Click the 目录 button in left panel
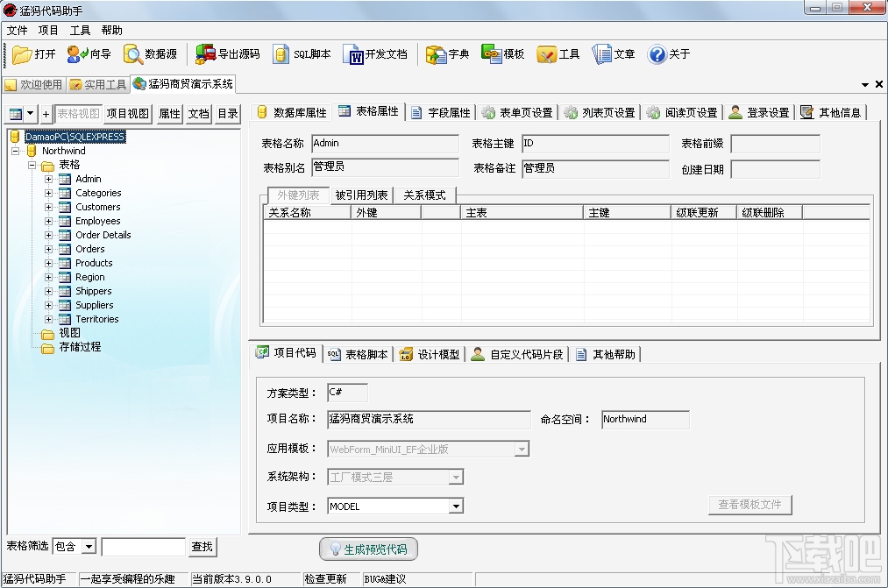Image resolution: width=888 pixels, height=588 pixels. pyautogui.click(x=228, y=114)
